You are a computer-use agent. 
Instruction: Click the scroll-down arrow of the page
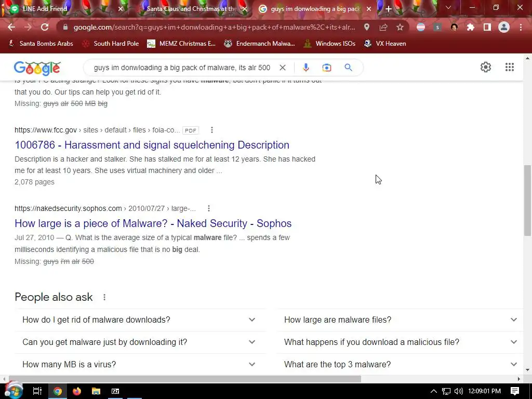527,370
